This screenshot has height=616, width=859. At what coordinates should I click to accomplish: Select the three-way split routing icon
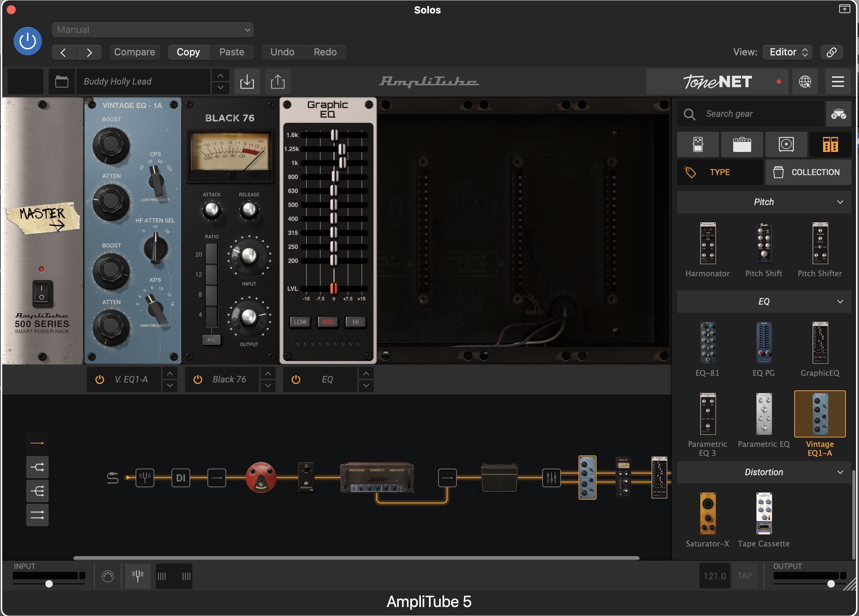(x=37, y=491)
